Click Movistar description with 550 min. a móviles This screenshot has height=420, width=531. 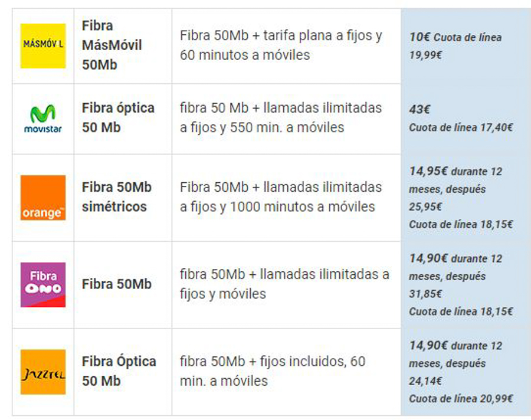point(281,117)
